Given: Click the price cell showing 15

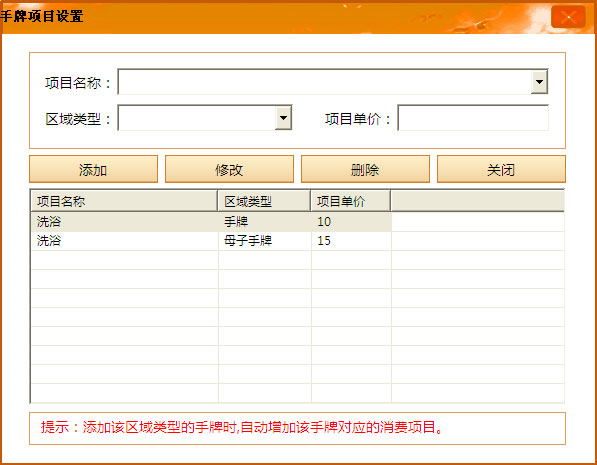Looking at the screenshot, I should point(351,241).
